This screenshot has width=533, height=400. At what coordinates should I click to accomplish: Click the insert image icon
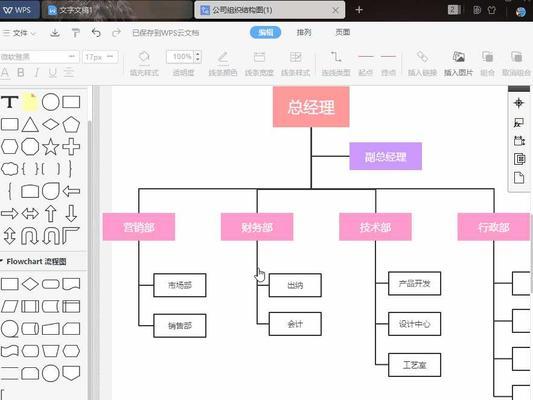tap(458, 56)
